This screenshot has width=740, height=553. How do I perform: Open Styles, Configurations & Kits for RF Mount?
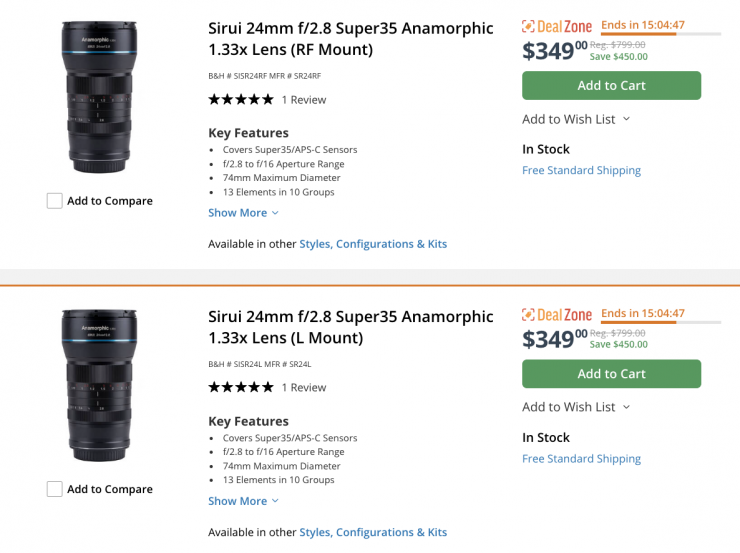coord(373,244)
